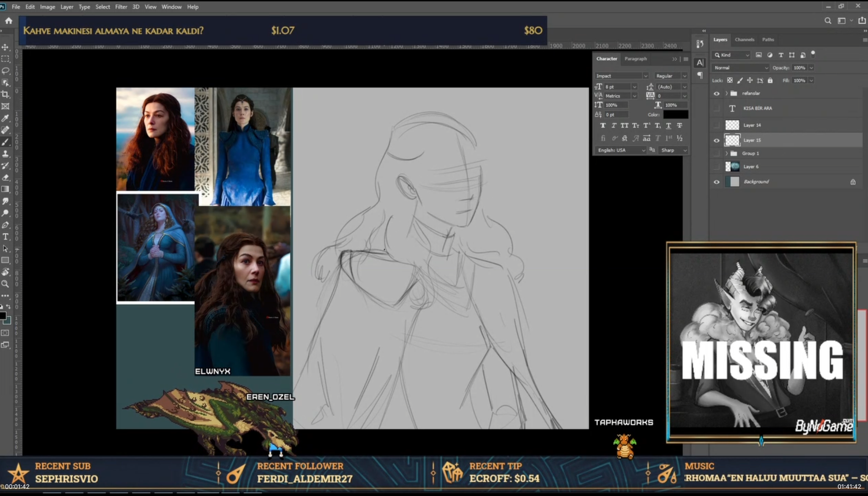Select the Zoom tool
This screenshot has width=868, height=496.
point(5,284)
